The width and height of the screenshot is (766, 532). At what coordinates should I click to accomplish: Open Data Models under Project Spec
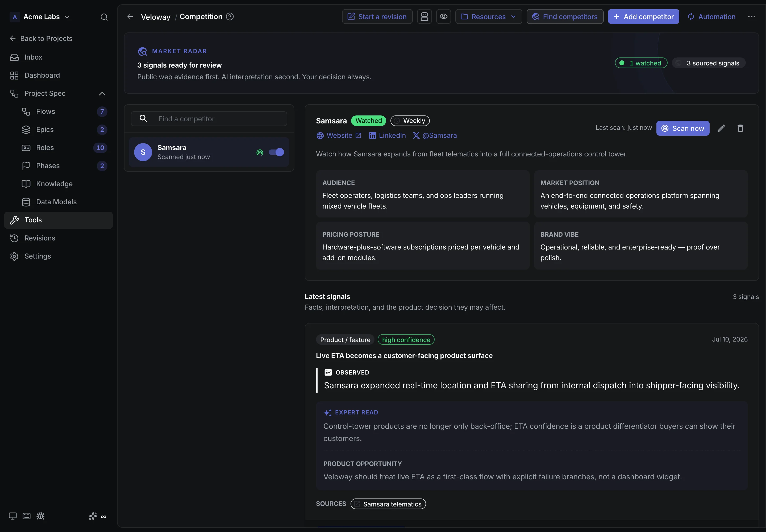[64, 202]
